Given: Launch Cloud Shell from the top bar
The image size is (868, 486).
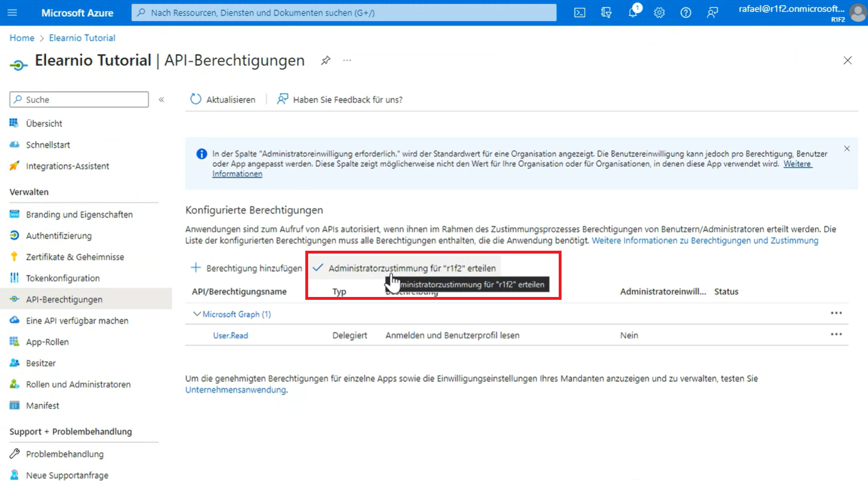Looking at the screenshot, I should (580, 13).
